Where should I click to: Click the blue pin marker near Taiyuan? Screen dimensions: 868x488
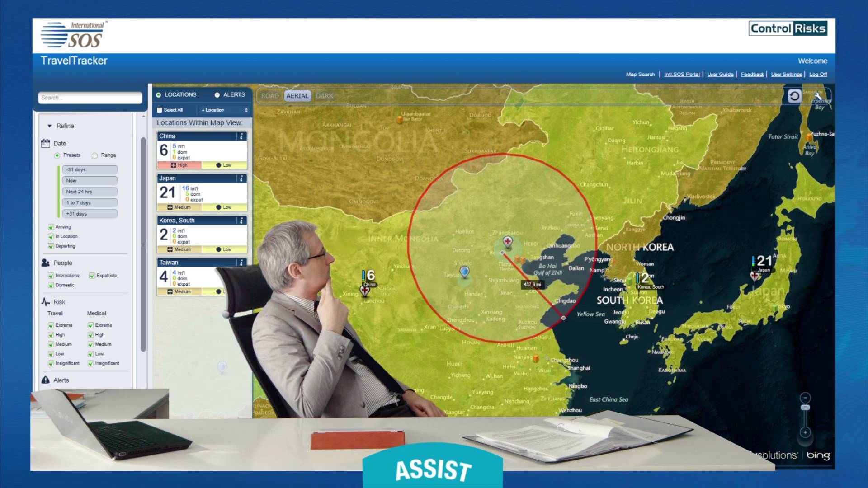coord(464,272)
